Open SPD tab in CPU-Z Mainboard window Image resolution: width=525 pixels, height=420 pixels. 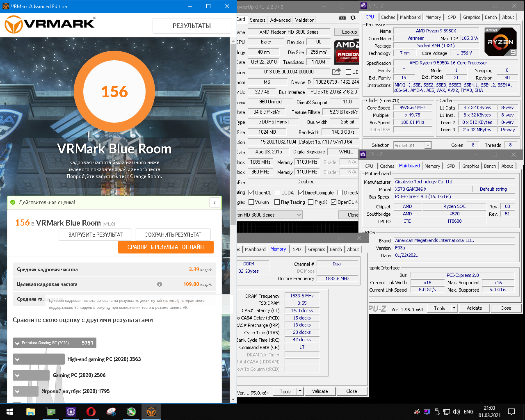[451, 166]
